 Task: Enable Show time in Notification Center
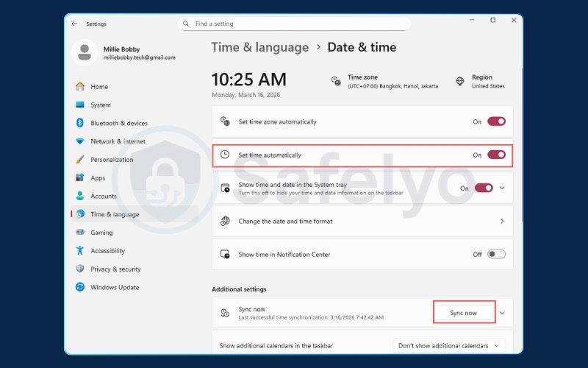coord(497,254)
